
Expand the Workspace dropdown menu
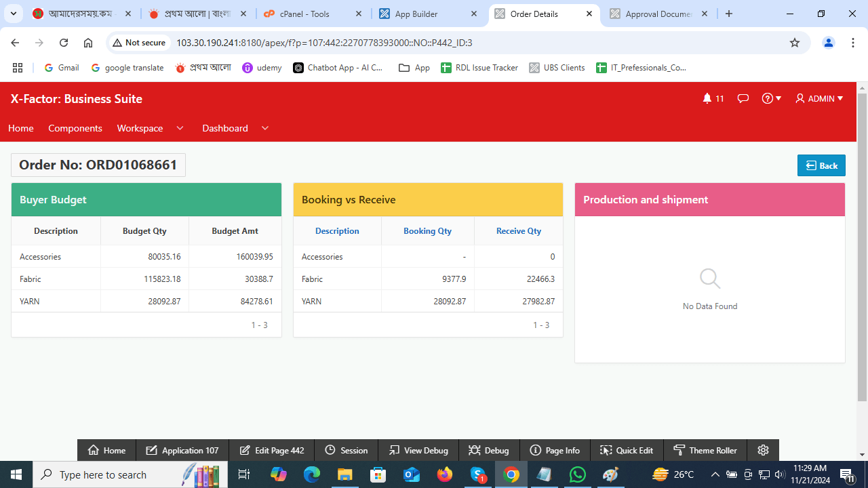click(x=151, y=128)
